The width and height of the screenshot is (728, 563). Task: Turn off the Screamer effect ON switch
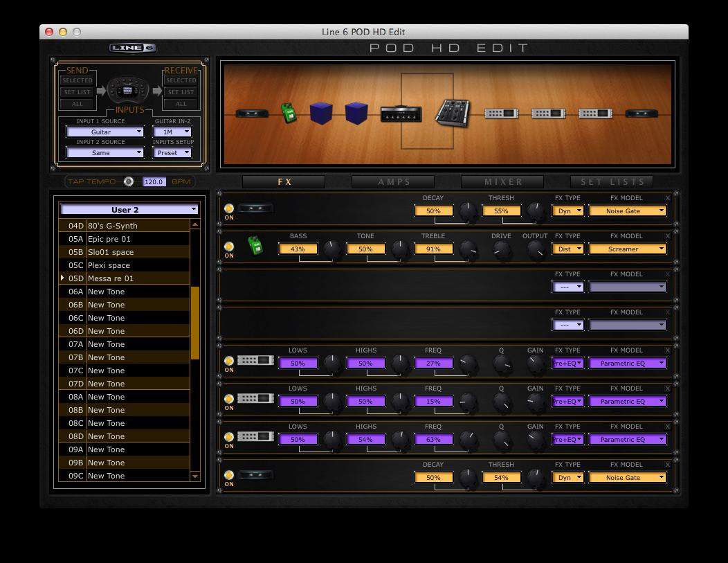(229, 246)
